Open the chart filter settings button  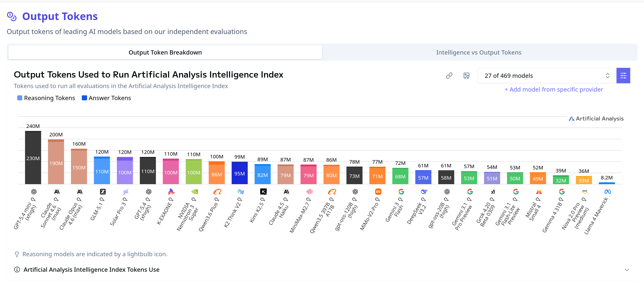coord(623,76)
